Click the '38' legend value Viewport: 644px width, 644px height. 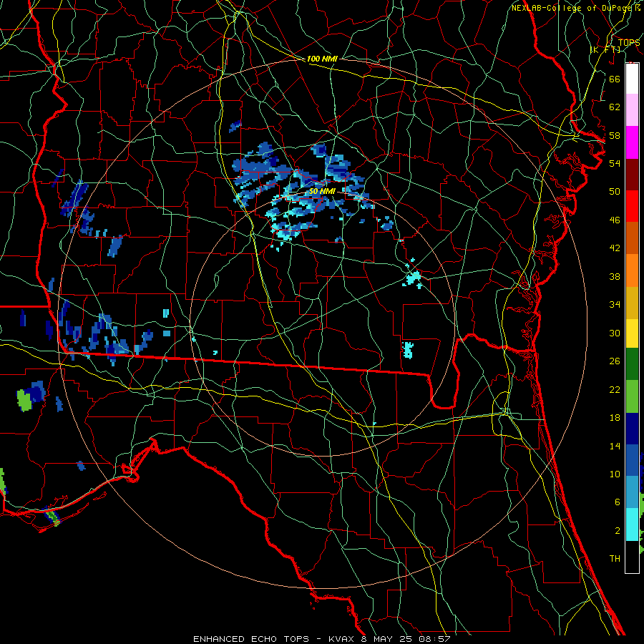click(x=615, y=276)
